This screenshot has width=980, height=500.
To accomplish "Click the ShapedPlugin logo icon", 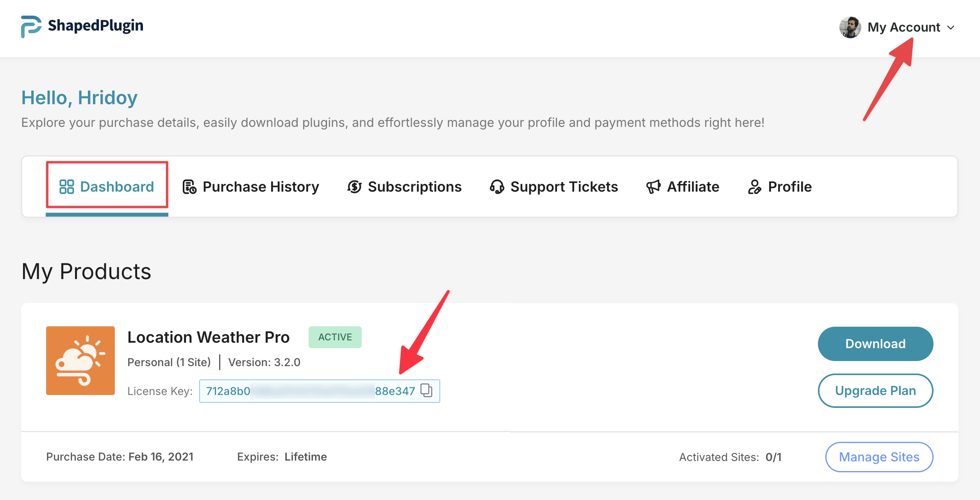I will click(31, 27).
